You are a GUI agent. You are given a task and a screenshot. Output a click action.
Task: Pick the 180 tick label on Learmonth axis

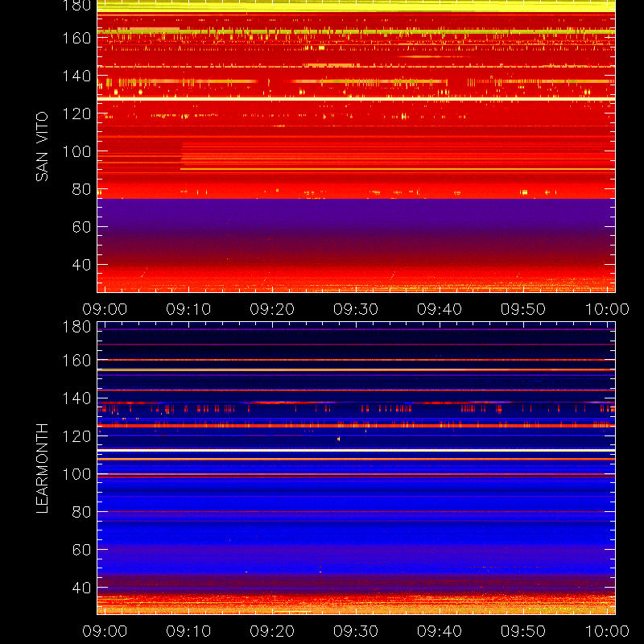point(76,327)
